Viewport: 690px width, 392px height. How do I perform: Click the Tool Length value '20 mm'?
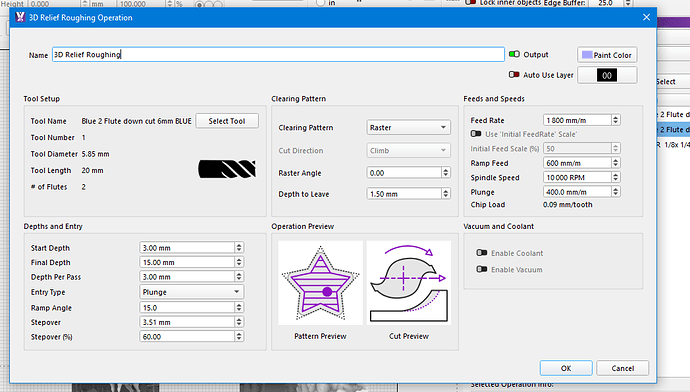[92, 170]
